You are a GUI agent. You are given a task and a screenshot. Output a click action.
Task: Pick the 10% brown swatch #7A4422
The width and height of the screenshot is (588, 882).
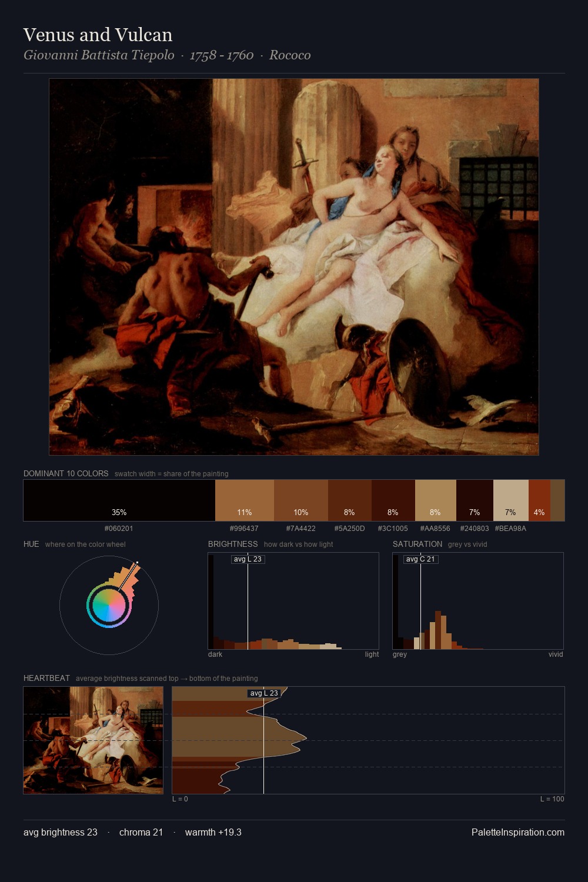point(301,500)
